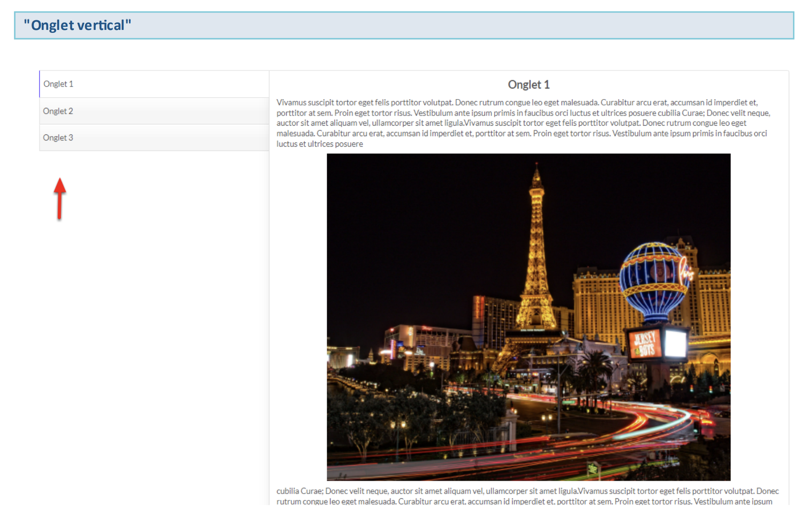Click the white illuminated billboard screen
The height and width of the screenshot is (516, 812).
(x=676, y=343)
